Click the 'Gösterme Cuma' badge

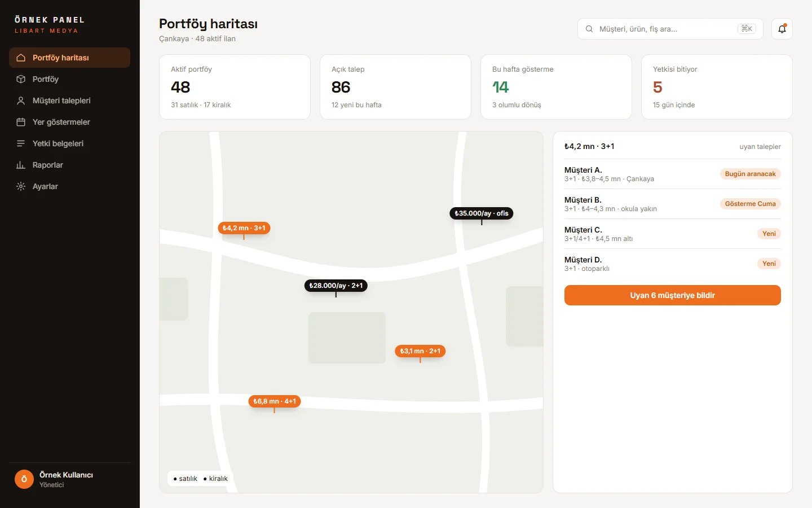(x=750, y=204)
